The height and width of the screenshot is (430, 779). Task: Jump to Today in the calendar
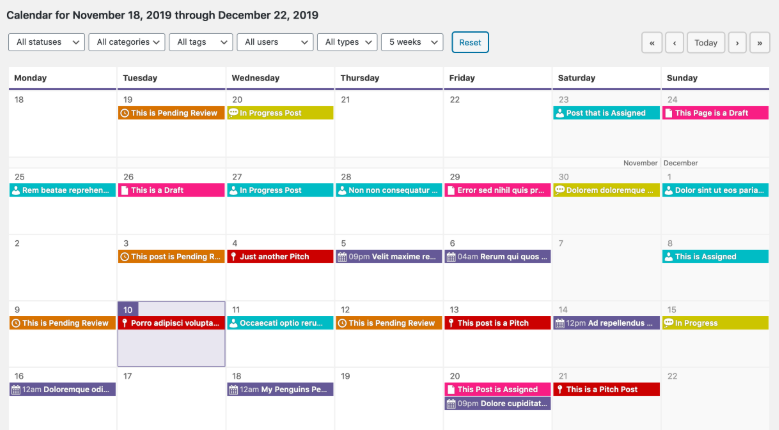706,43
